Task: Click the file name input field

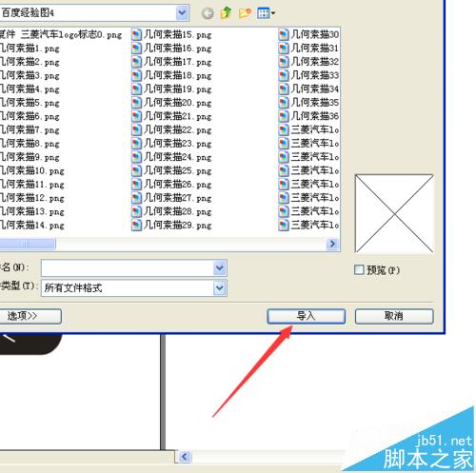Action: (x=128, y=268)
